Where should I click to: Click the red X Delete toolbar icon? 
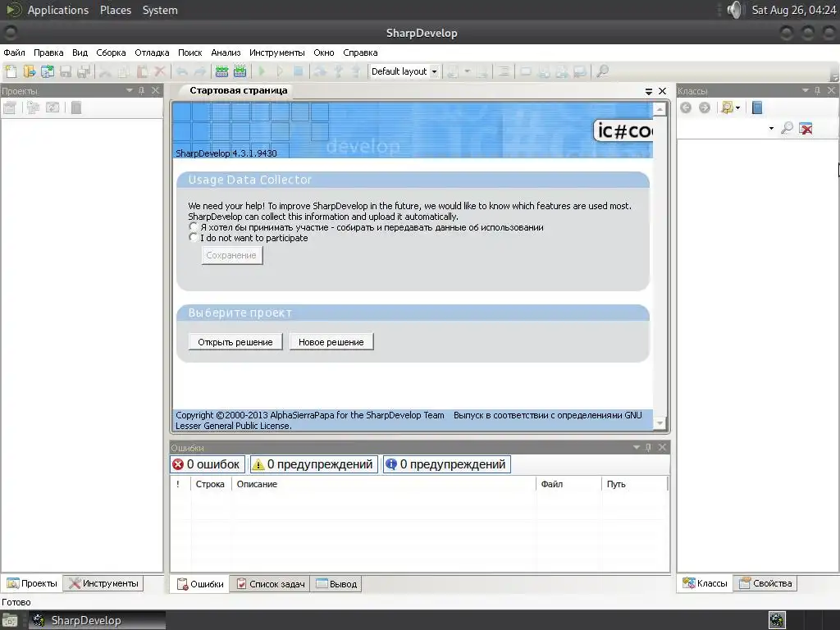pyautogui.click(x=160, y=71)
